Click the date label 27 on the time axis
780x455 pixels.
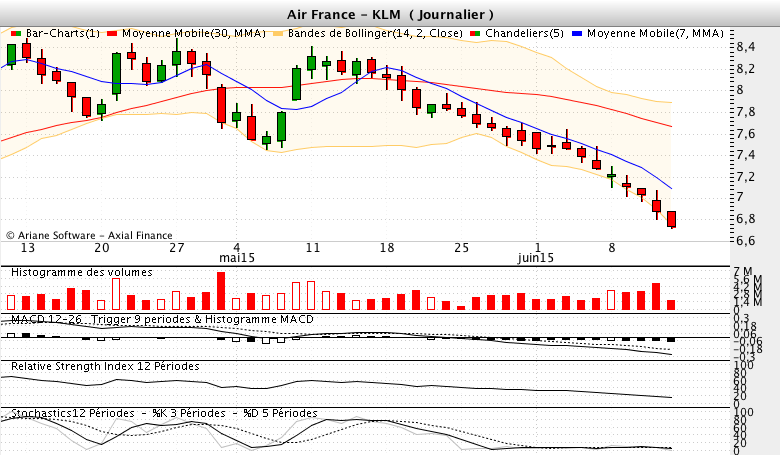[x=177, y=248]
